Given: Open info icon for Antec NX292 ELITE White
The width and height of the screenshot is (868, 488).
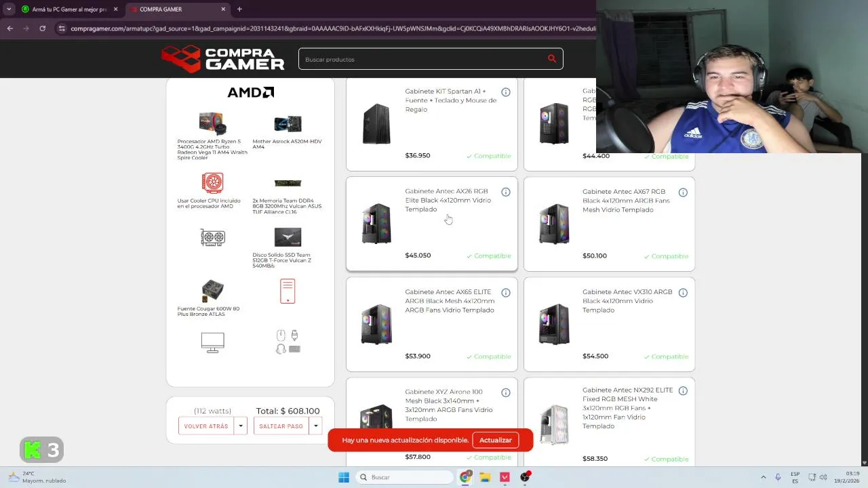Looking at the screenshot, I should 683,391.
